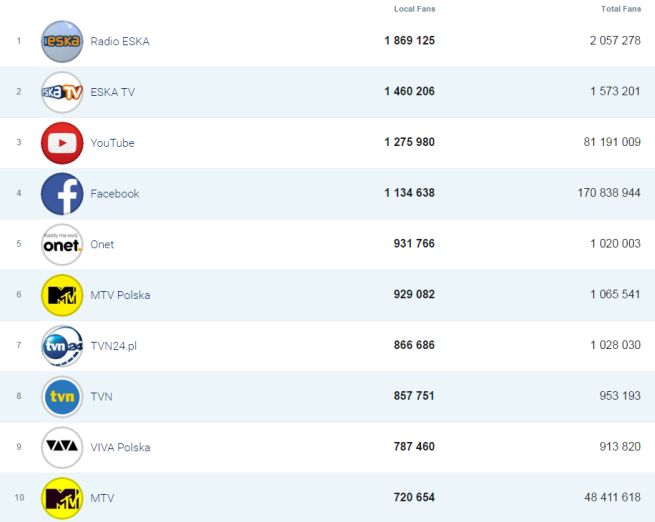655x522 pixels.
Task: Click the ESKA TV logo icon
Action: pos(62,92)
